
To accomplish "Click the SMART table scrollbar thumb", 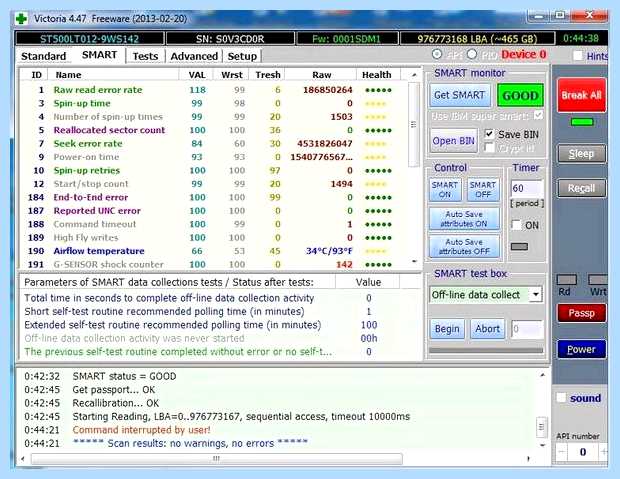I will (414, 124).
